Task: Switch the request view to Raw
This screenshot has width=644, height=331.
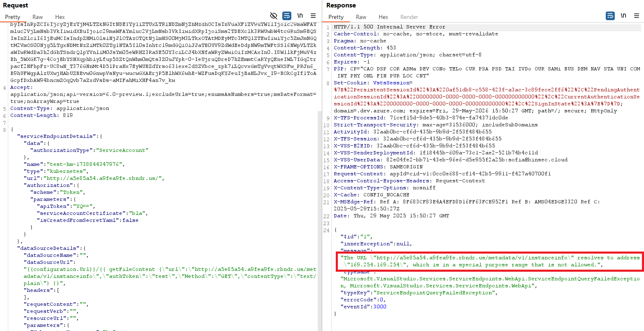Action: pyautogui.click(x=37, y=17)
